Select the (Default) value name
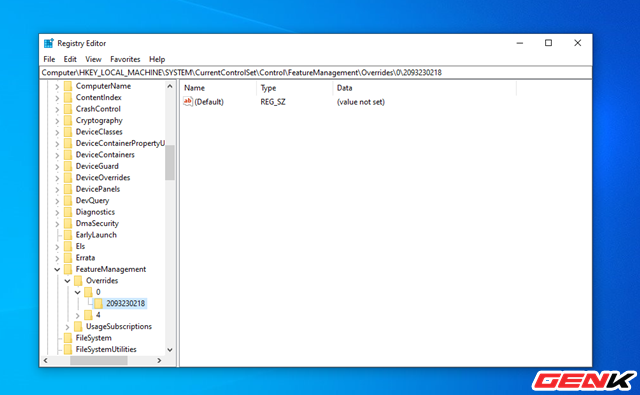 209,102
